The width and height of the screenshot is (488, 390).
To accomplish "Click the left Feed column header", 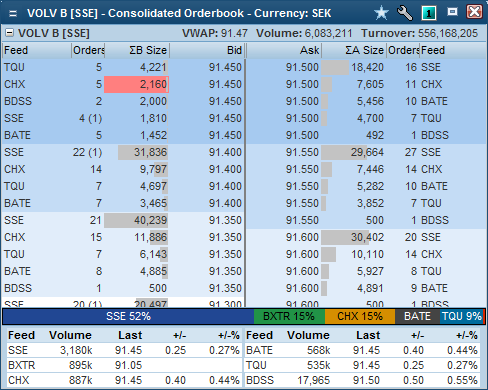I will pyautogui.click(x=37, y=50).
